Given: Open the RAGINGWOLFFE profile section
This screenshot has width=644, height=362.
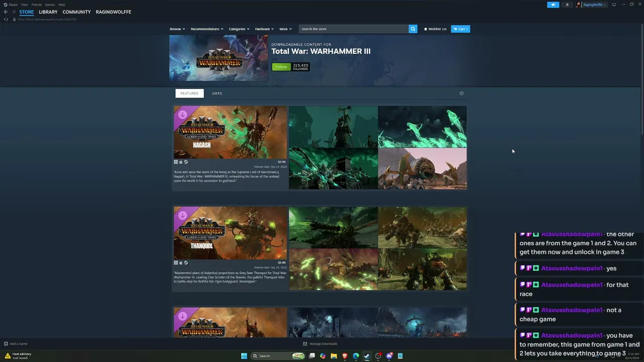Looking at the screenshot, I should pyautogui.click(x=114, y=12).
